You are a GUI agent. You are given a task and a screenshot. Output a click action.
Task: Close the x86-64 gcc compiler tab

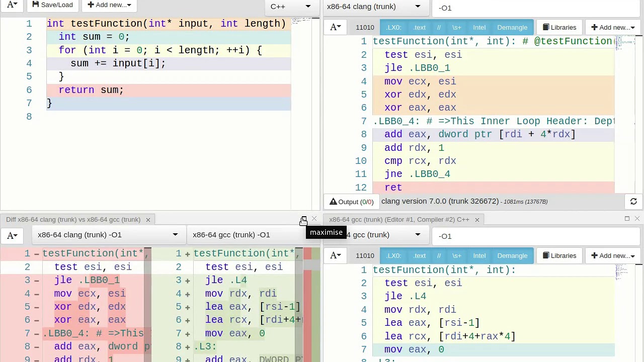477,220
